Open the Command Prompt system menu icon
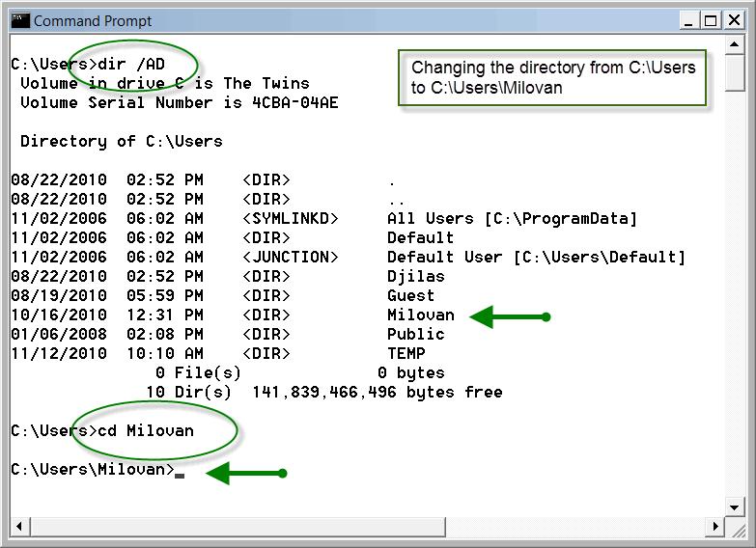 tap(20, 20)
